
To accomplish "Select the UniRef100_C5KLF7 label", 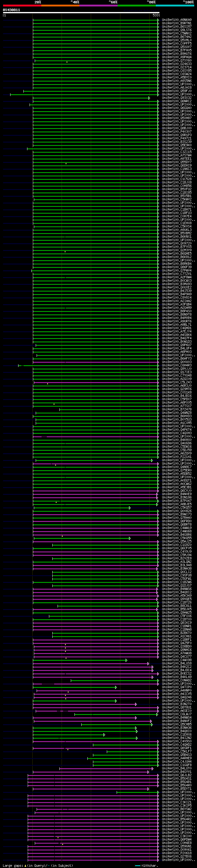I will pos(177,751).
